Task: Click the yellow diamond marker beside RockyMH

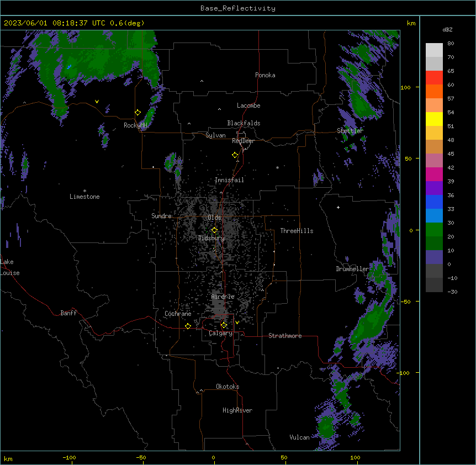Action: tap(138, 113)
